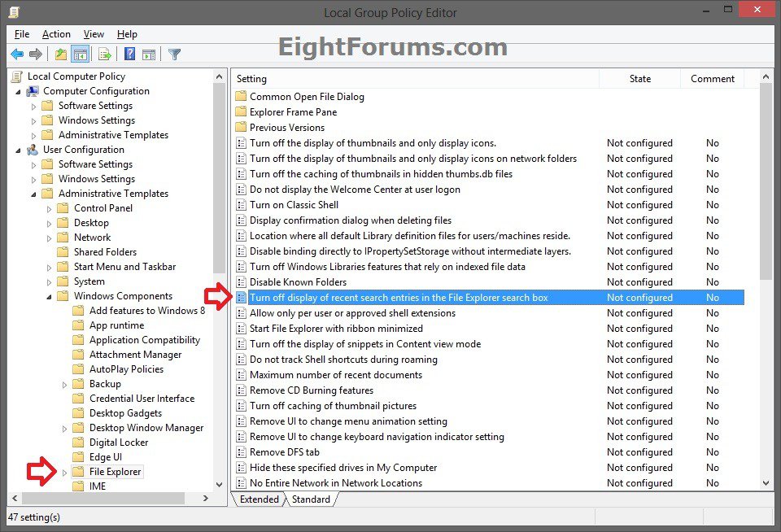Click policy icon beside Maximum number of recent documents
Screen dimensions: 781x532
[x=241, y=374]
